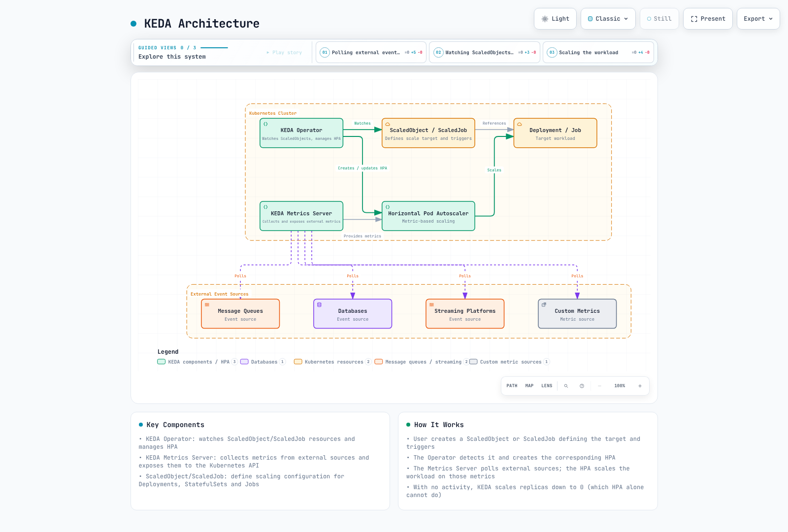Zoom out with the minus icon
The image size is (788, 532).
(599, 386)
